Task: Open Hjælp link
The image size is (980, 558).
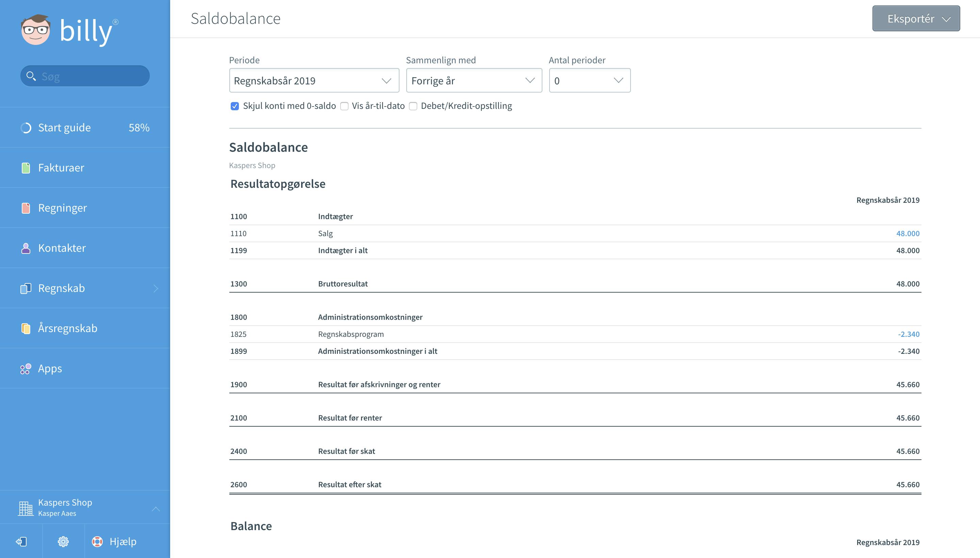Action: click(122, 542)
